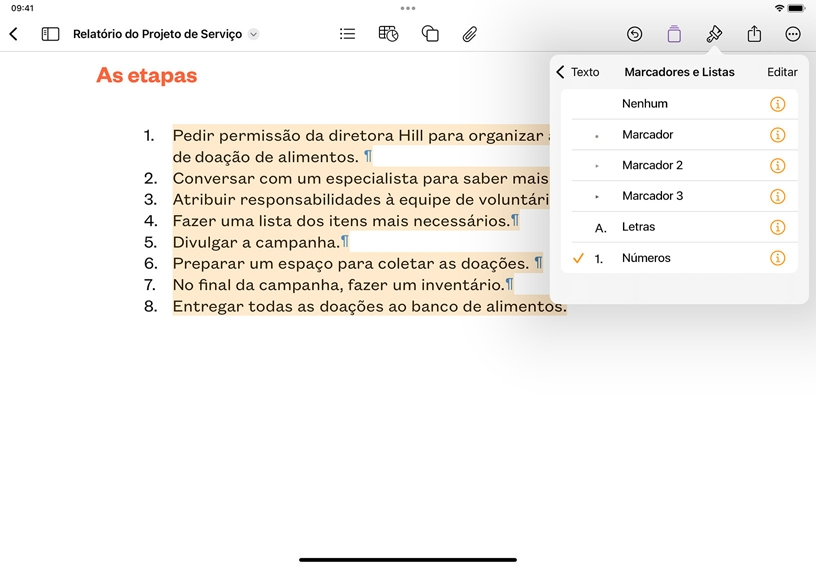This screenshot has width=816, height=567.
Task: Insert a table or chart with the table icon
Action: [388, 34]
